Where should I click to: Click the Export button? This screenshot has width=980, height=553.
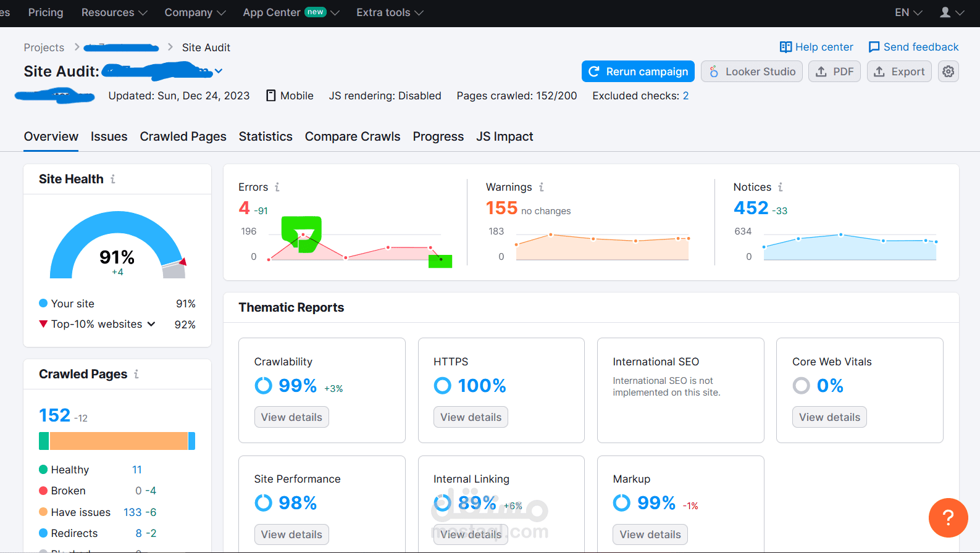899,72
